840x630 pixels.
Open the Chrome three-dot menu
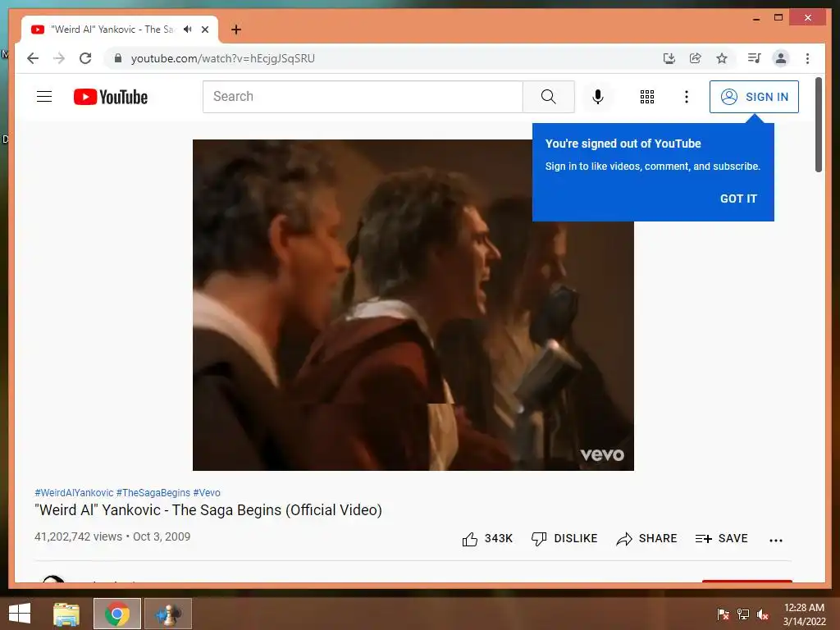[x=807, y=58]
